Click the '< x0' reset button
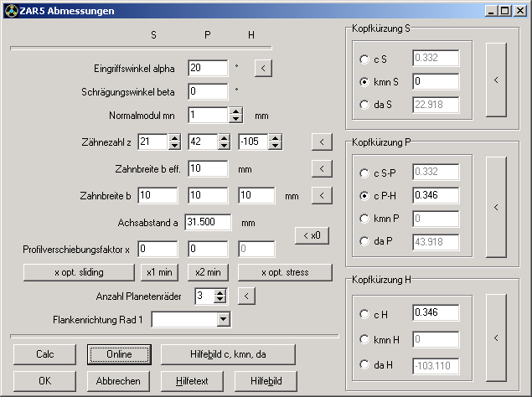Screen dimensions: 532x397 tap(311, 236)
